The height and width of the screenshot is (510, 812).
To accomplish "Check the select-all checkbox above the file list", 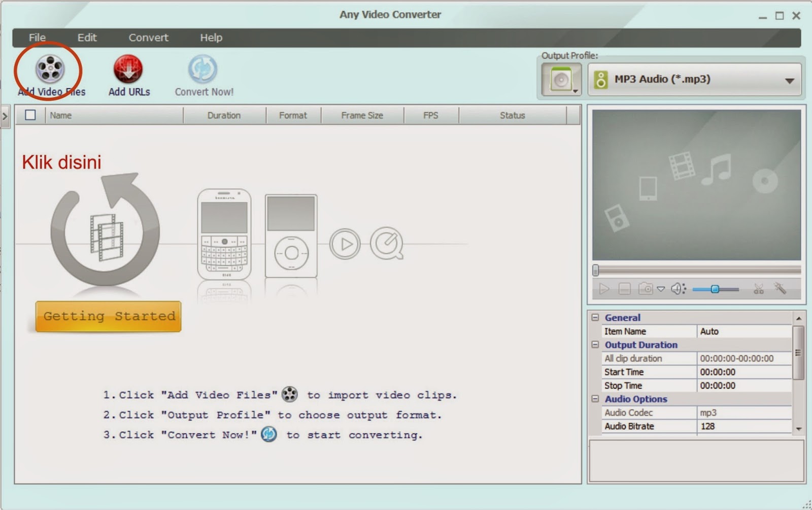I will tap(29, 115).
